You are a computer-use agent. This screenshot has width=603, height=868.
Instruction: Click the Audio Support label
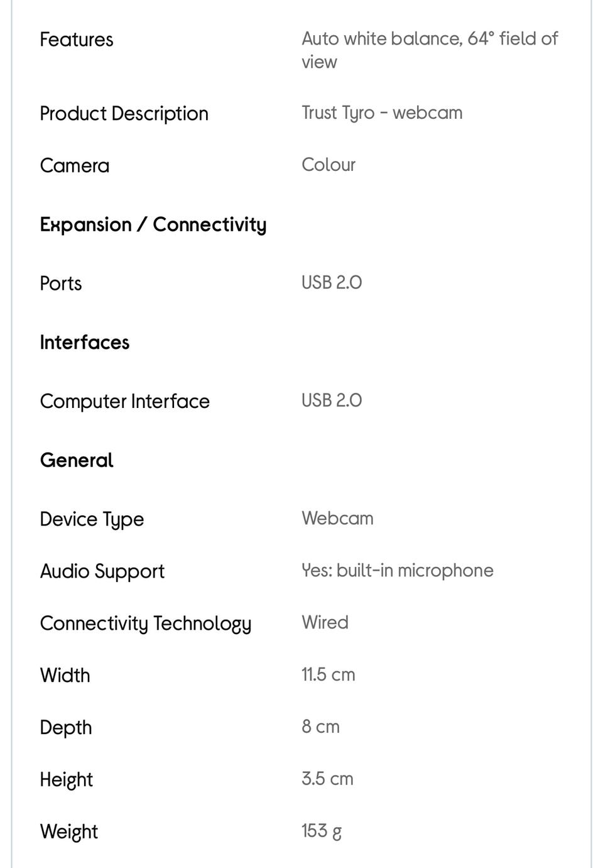tap(102, 571)
